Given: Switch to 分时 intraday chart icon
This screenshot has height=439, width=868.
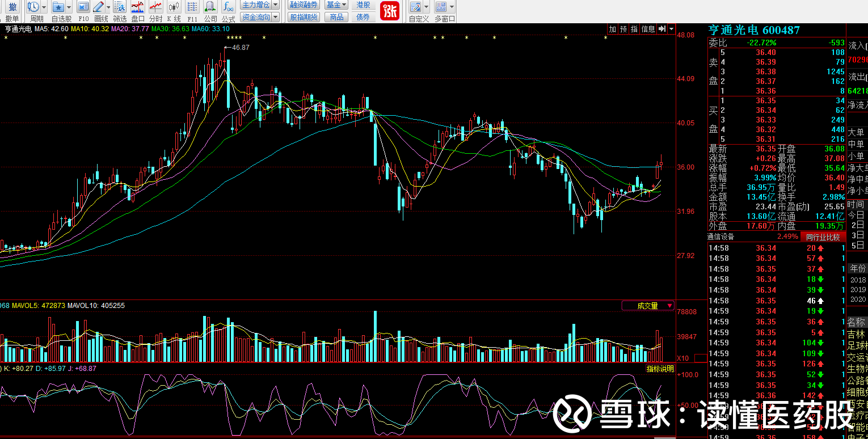Looking at the screenshot, I should click(155, 7).
